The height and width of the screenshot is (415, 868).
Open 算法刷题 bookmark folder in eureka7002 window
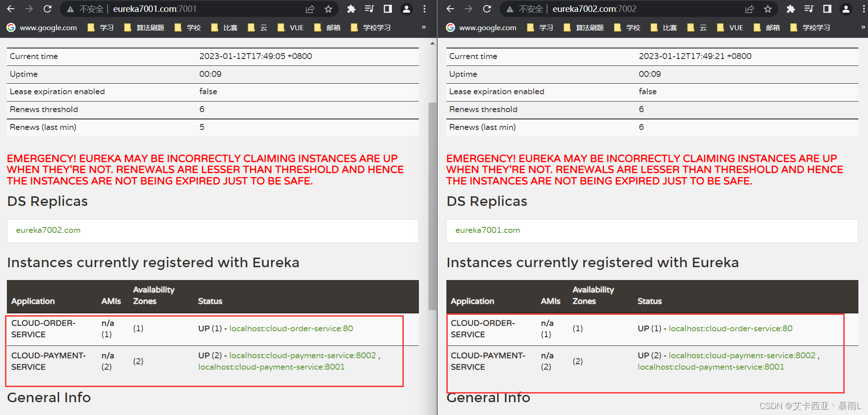(x=584, y=27)
